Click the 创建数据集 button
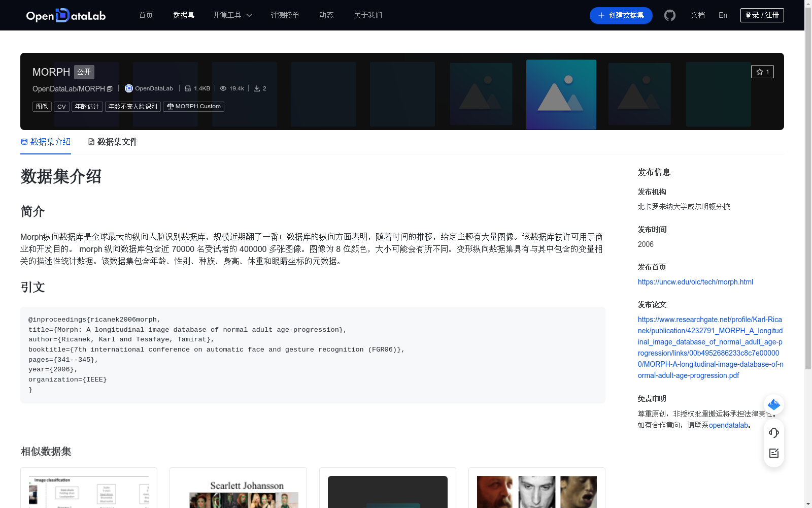Screen dimensions: 812x508 621,15
